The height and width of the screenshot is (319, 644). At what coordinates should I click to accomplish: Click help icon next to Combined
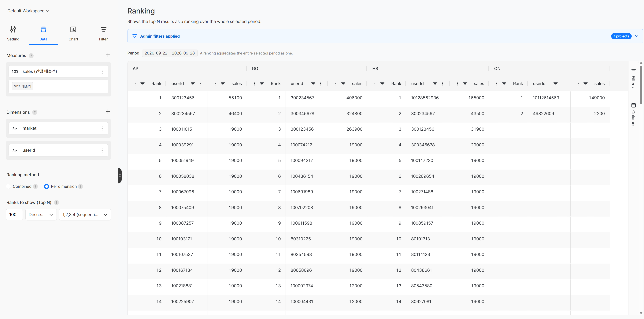(x=35, y=186)
